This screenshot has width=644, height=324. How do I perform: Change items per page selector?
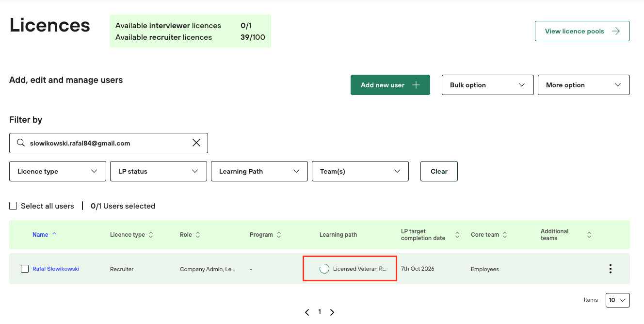pyautogui.click(x=617, y=300)
